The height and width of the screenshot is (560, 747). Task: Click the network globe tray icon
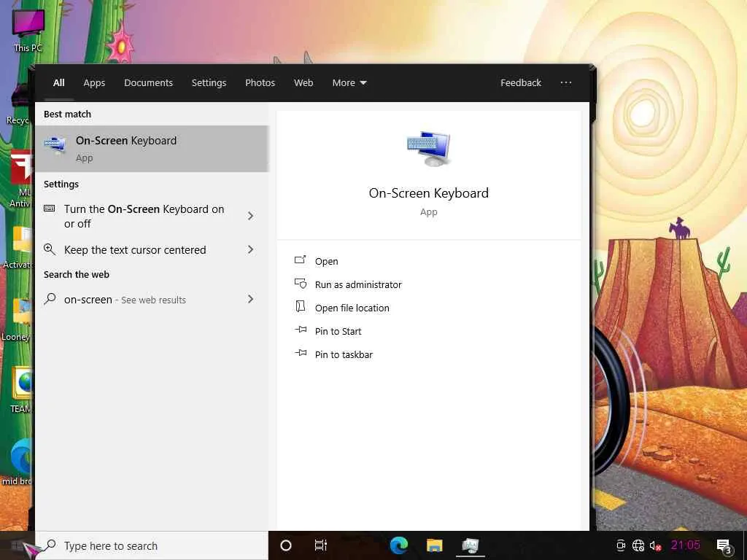[x=638, y=545]
